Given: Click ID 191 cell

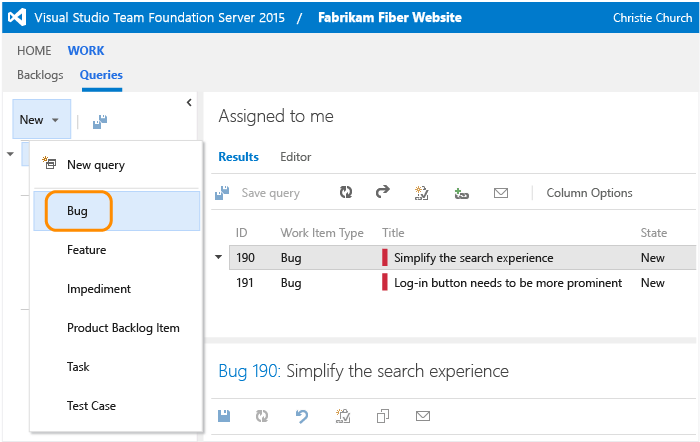Looking at the screenshot, I should pos(245,283).
